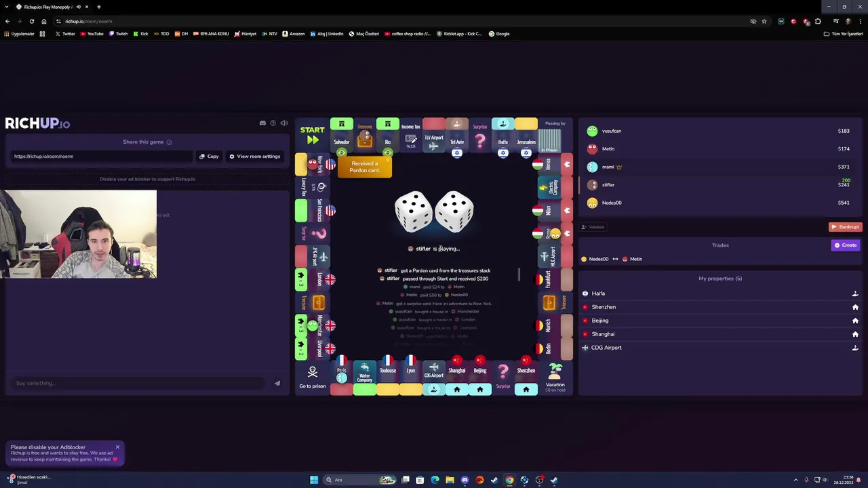Image resolution: width=868 pixels, height=488 pixels.
Task: Select the JFK Airport tile
Action: coord(313,256)
